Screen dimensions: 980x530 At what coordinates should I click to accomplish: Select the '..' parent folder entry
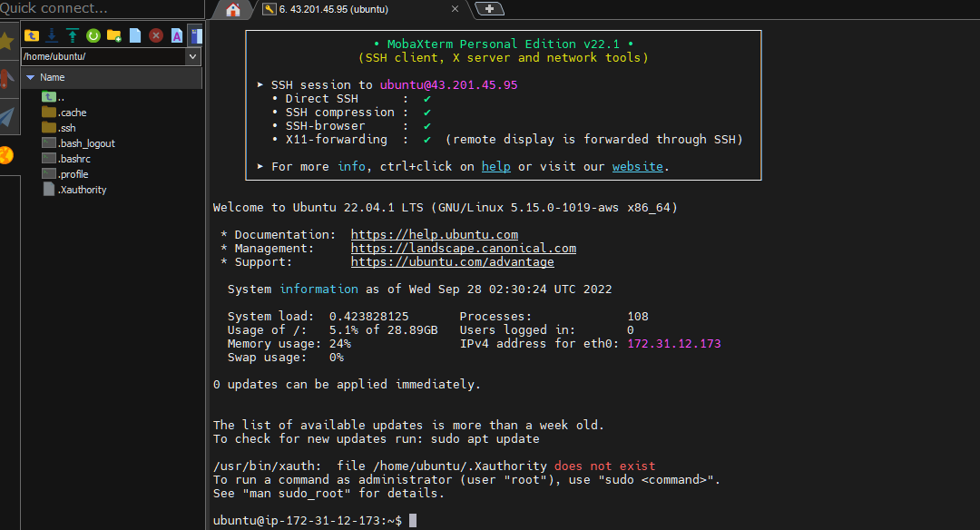pyautogui.click(x=54, y=97)
